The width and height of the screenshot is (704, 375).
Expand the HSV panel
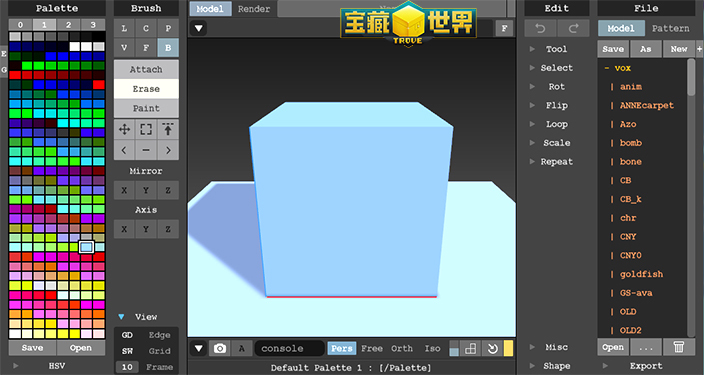coord(57,366)
